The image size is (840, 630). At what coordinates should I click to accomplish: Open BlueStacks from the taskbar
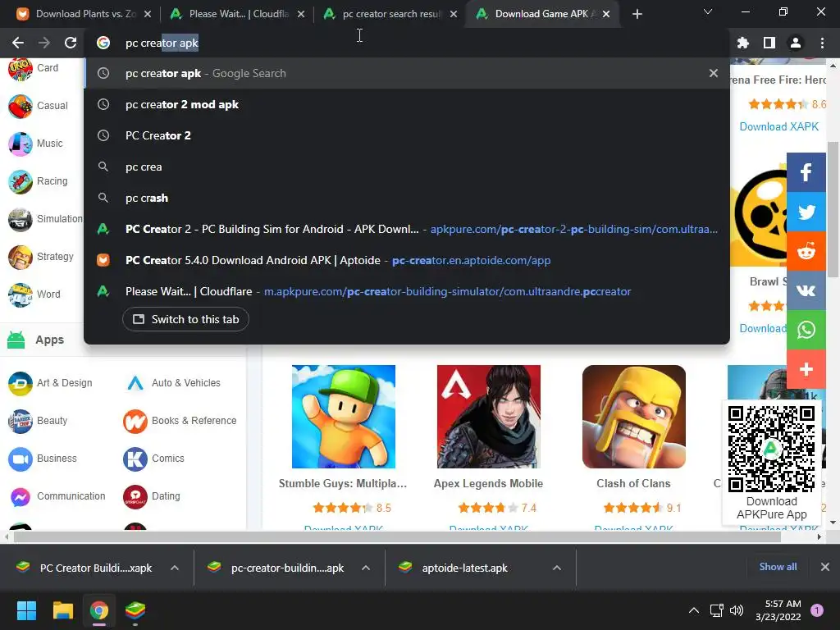(x=135, y=610)
